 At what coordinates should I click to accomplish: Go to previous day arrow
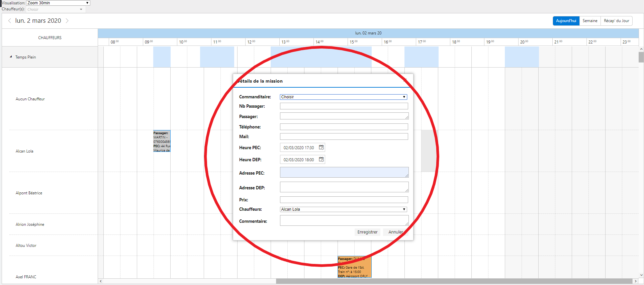click(9, 21)
